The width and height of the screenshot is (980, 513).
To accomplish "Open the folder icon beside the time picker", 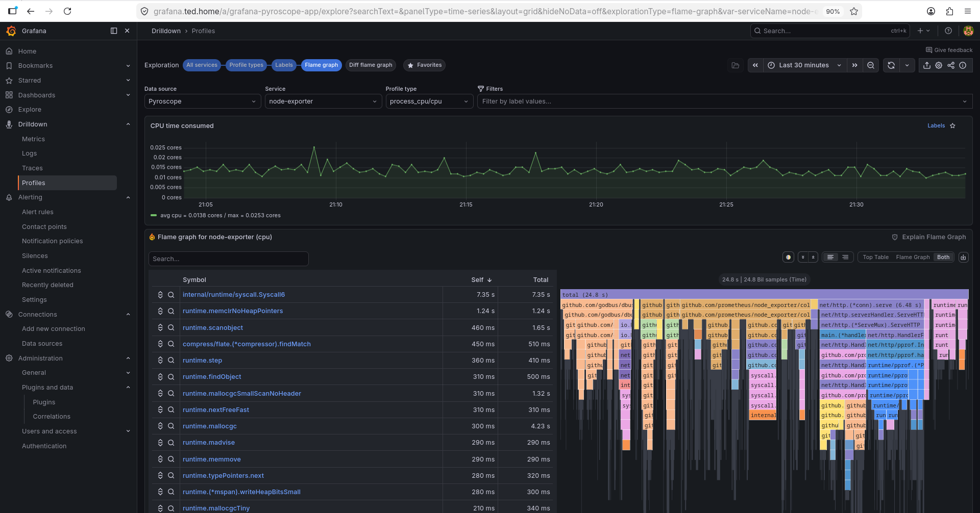I will (736, 65).
